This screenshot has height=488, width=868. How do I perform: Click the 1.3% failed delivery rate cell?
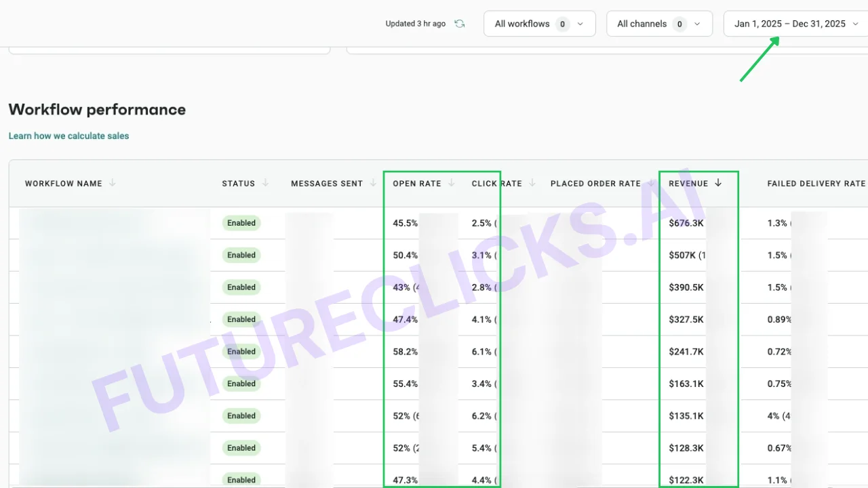(778, 223)
